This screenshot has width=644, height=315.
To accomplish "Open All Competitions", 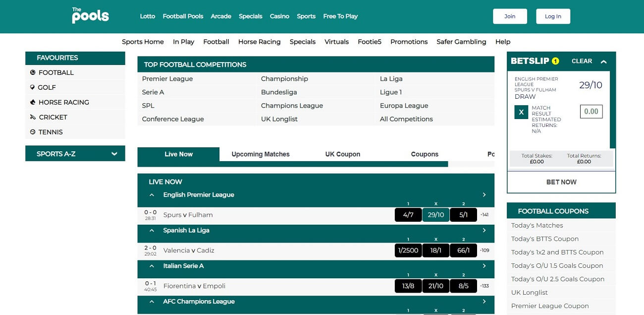I will point(406,119).
